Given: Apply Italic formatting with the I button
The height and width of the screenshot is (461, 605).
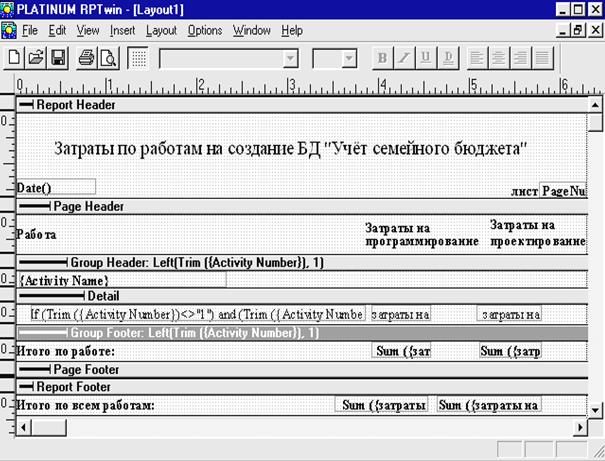Looking at the screenshot, I should point(404,58).
